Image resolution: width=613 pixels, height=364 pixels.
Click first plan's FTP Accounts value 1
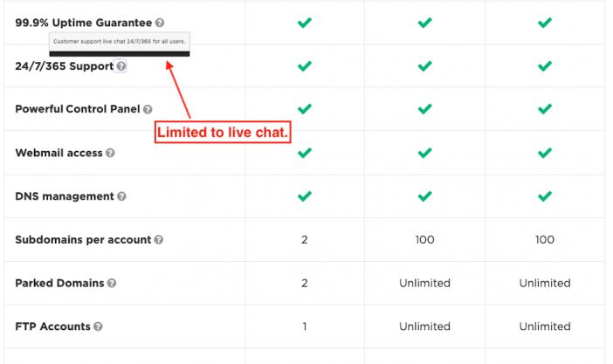[305, 326]
